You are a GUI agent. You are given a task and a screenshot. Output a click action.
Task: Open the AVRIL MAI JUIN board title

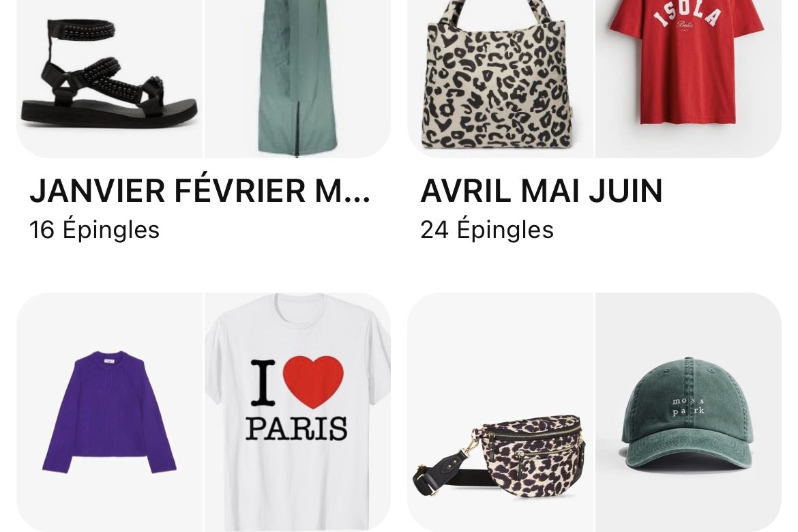[x=541, y=190]
